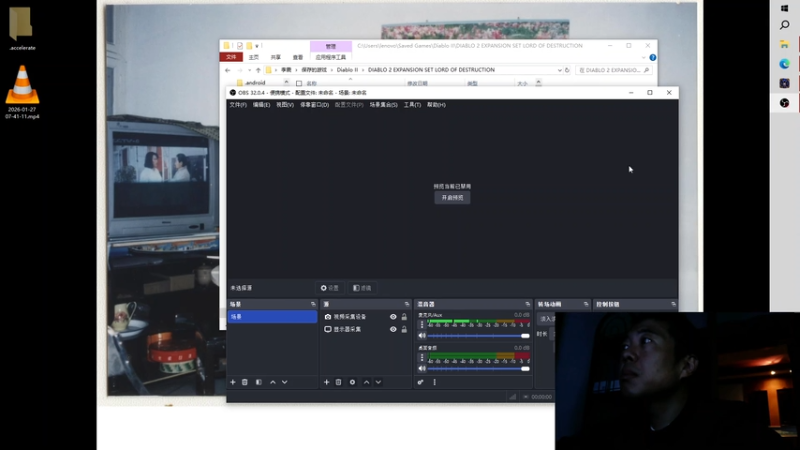Screen dimensions: 800x450
Task: Click Diablo II breadcrumb in Explorer
Action: point(347,70)
